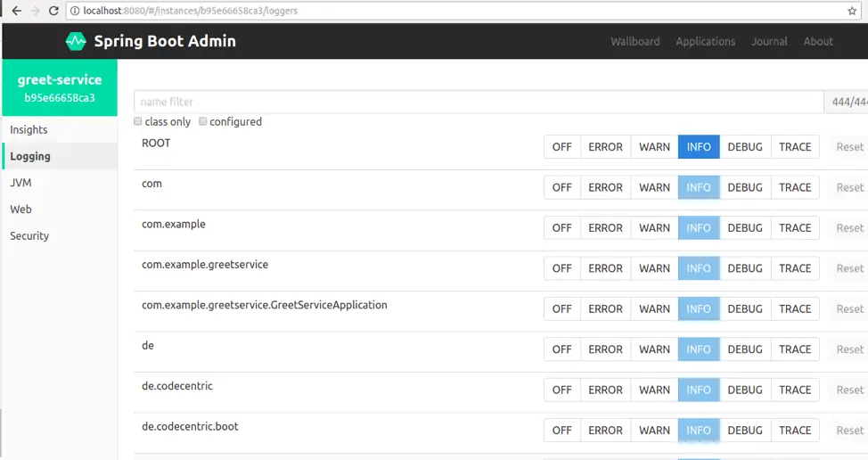The height and width of the screenshot is (460, 868).
Task: Set com logger to OFF
Action: click(561, 187)
